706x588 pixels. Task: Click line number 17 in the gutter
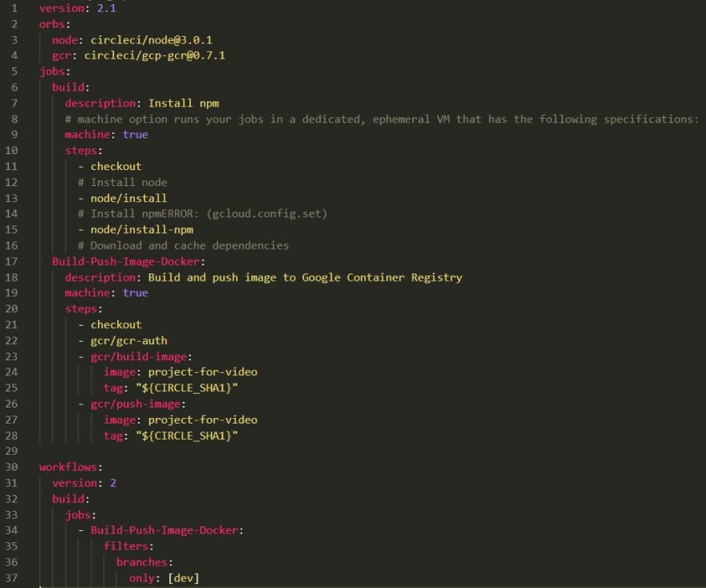[x=12, y=262]
